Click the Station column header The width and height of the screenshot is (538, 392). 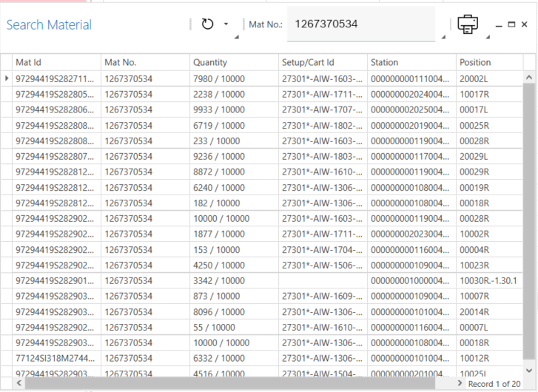[x=411, y=62]
